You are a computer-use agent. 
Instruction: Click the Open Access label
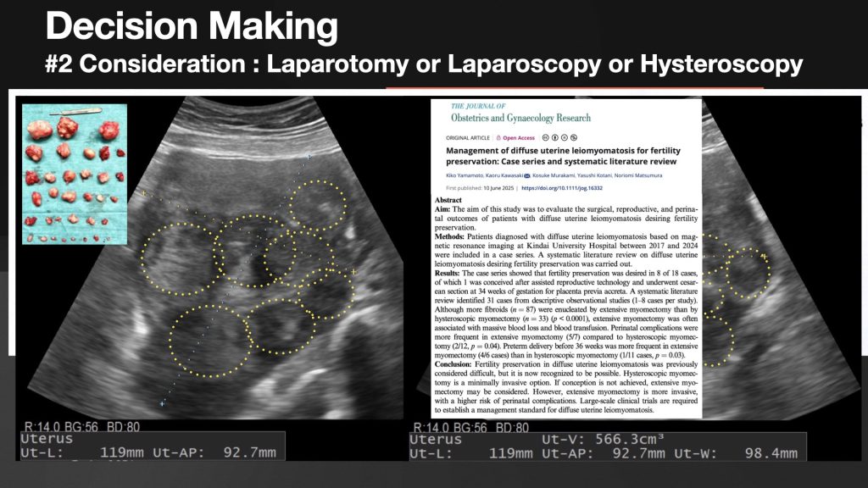[x=519, y=138]
